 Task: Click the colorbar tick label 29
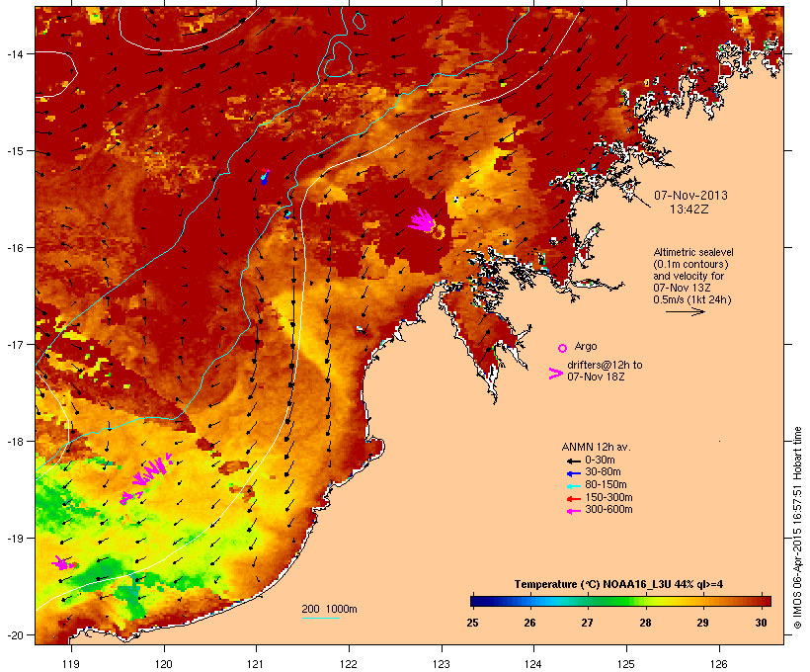[x=702, y=623]
